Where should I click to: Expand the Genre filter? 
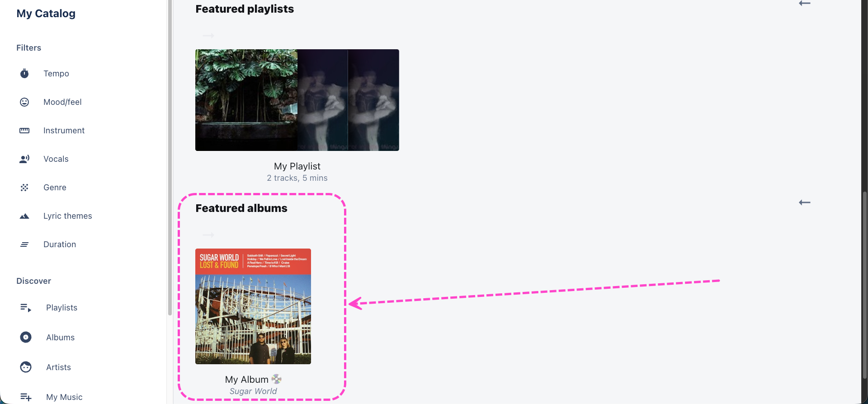click(x=55, y=187)
